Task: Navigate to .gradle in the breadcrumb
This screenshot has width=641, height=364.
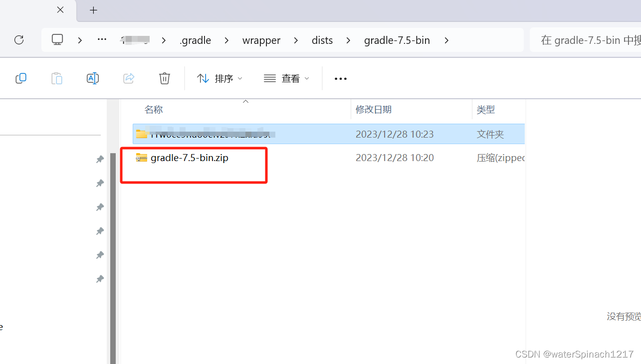Action: (x=195, y=40)
